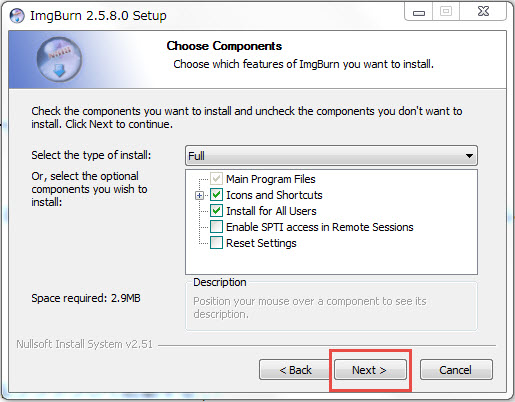Click the Nullsoft installer header logo
The height and width of the screenshot is (402, 515).
pyautogui.click(x=59, y=59)
